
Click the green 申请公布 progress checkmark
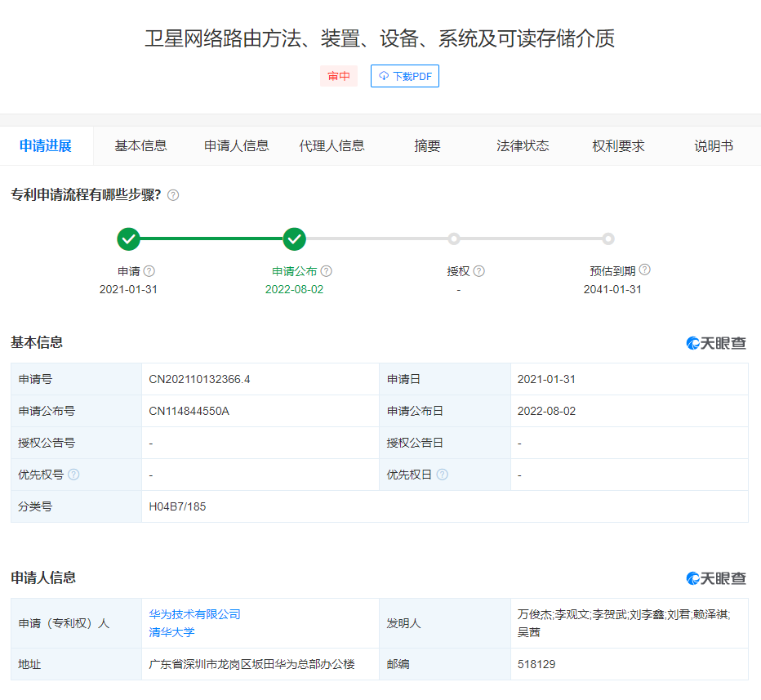pyautogui.click(x=294, y=239)
